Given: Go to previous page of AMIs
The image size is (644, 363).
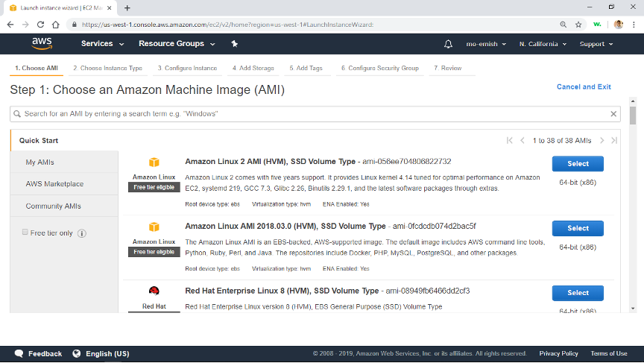Looking at the screenshot, I should [x=523, y=140].
